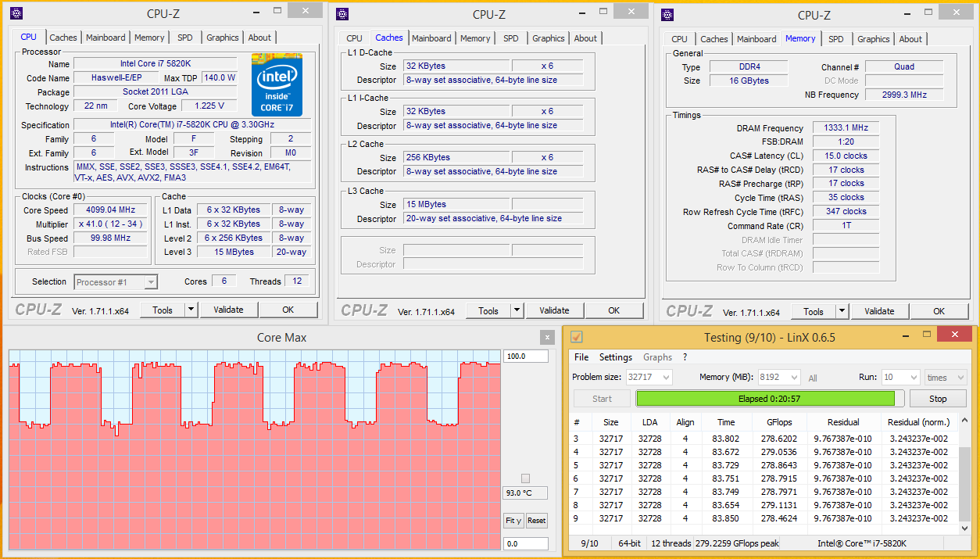Expand the Tools dropdown arrow in the middle CPU-Z window
Screen dimensions: 980x559
(517, 310)
